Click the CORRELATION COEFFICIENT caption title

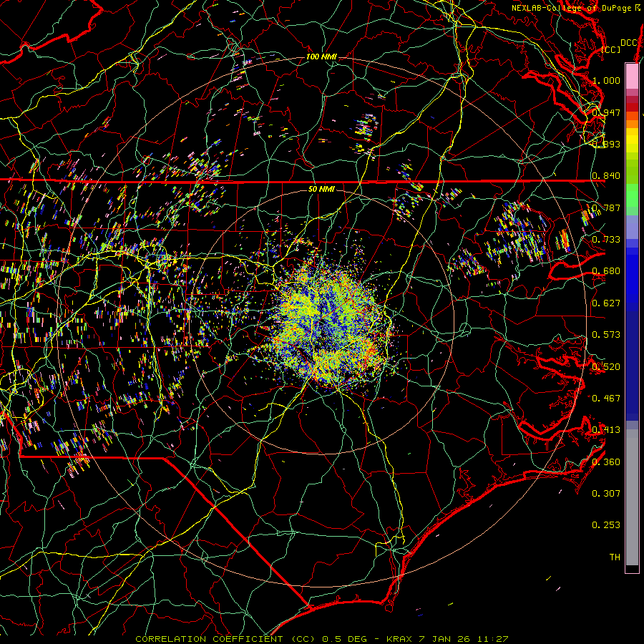click(209, 639)
